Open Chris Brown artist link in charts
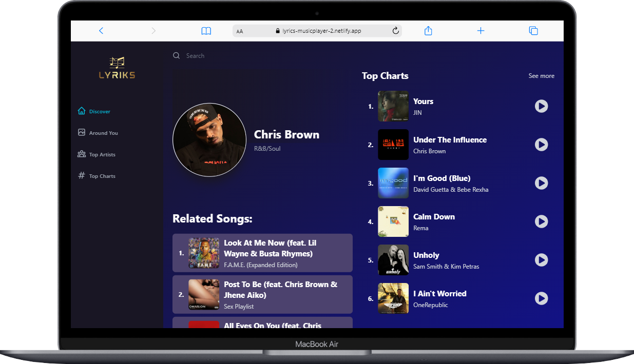Screen dimensions: 634x364 point(429,151)
